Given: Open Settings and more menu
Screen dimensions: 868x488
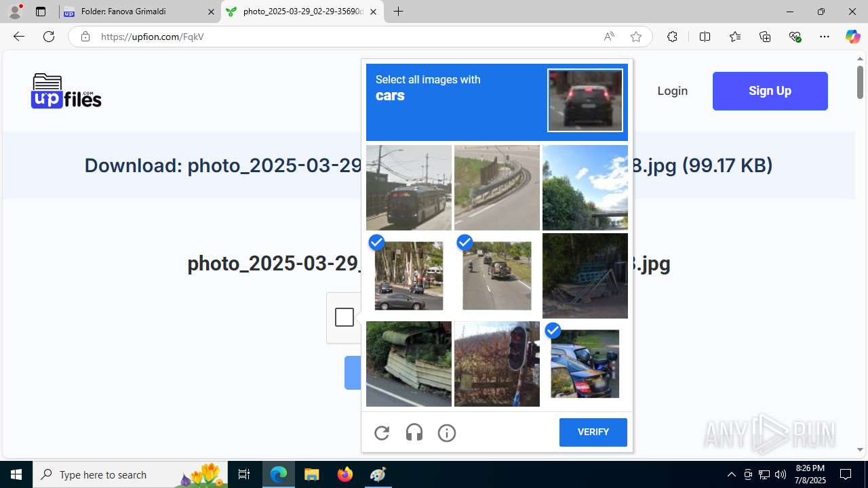Looking at the screenshot, I should 825,37.
